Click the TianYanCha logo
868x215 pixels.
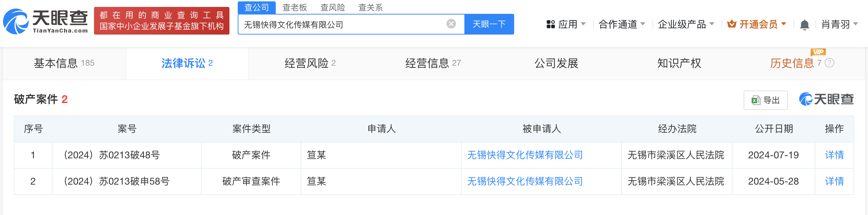[x=45, y=21]
